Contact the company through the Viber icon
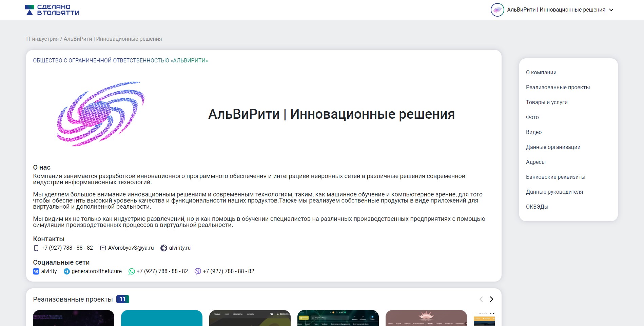Viewport: 644px width, 326px height. [x=197, y=271]
